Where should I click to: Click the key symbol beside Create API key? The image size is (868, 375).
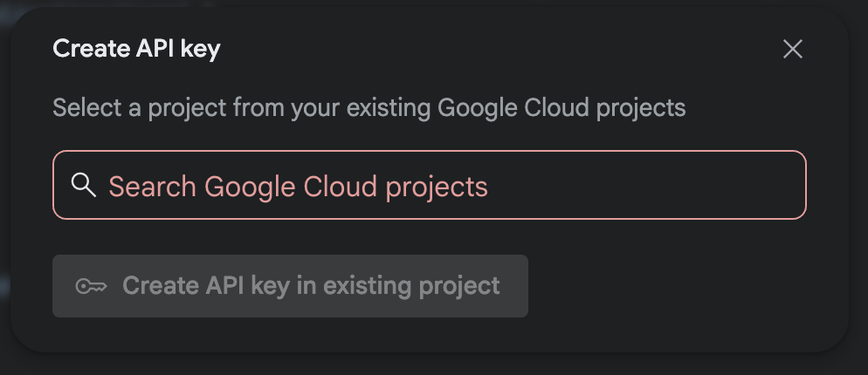tap(91, 286)
